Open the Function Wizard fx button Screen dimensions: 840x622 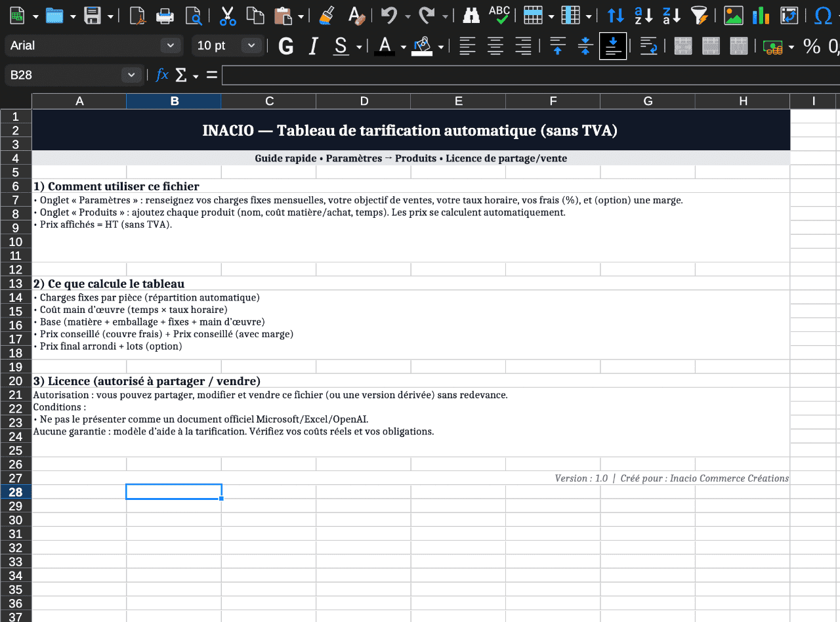(x=162, y=75)
